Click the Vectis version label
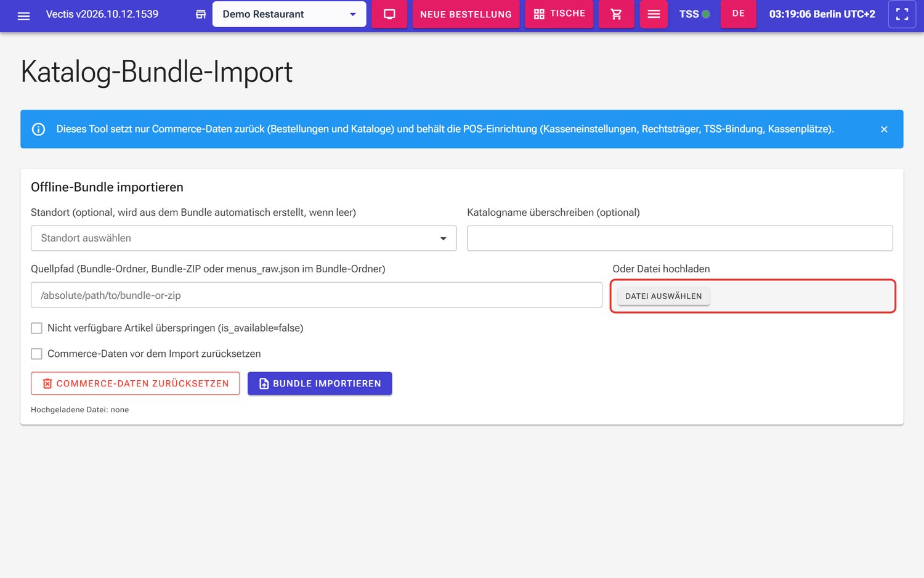The image size is (924, 578). (x=102, y=14)
